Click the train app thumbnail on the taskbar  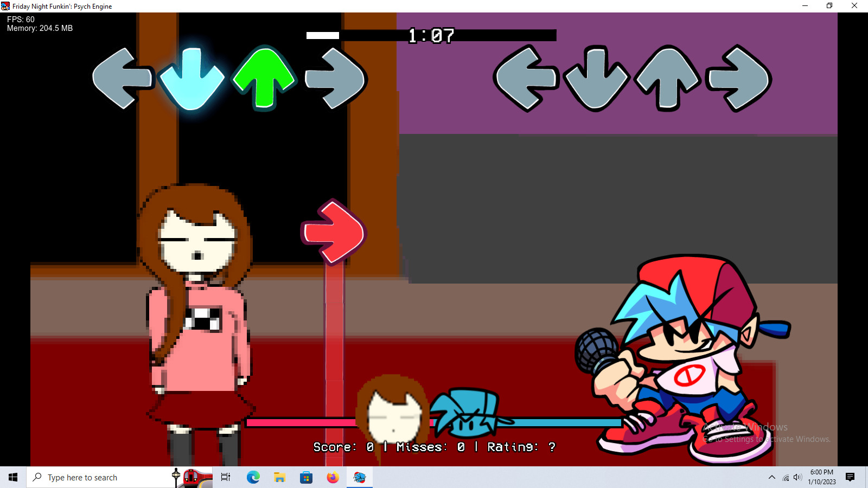coord(191,477)
